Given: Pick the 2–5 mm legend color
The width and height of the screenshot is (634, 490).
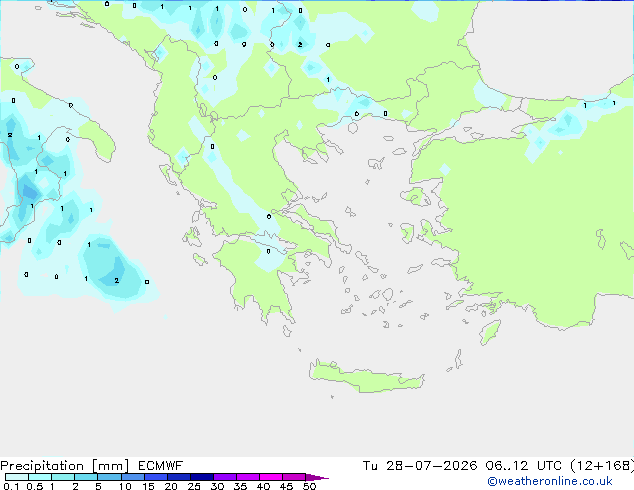Looking at the screenshot, I should (86, 477).
